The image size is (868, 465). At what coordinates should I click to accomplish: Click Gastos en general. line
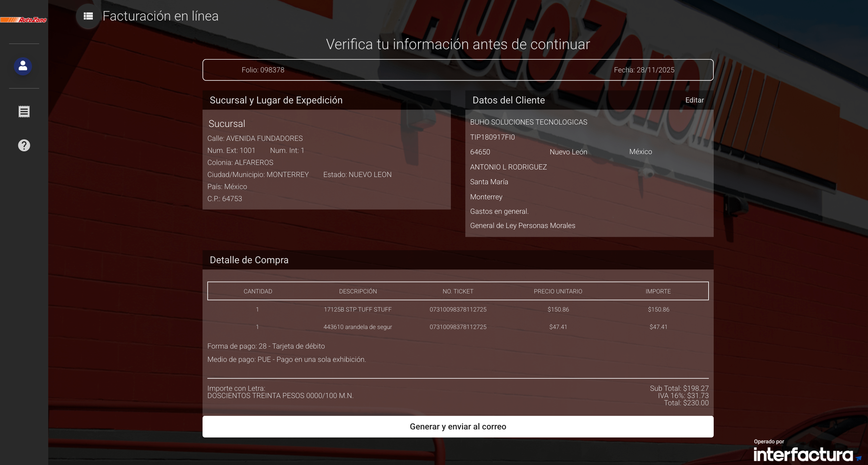click(499, 211)
